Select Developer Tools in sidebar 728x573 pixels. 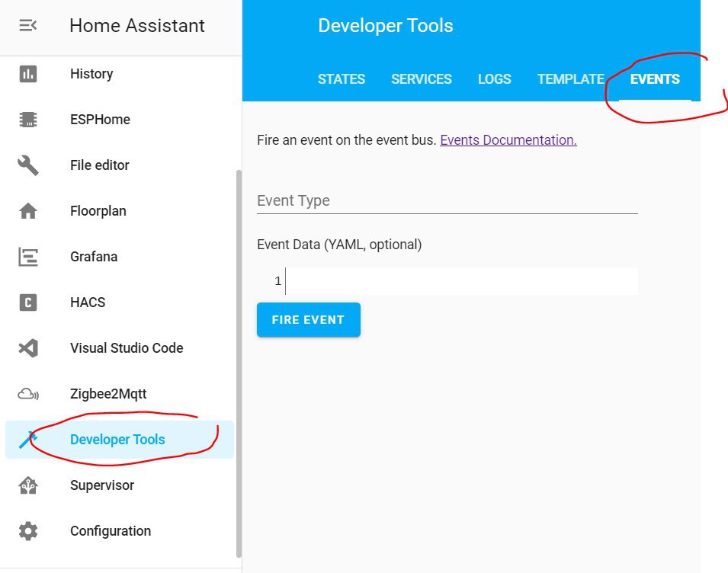(120, 440)
